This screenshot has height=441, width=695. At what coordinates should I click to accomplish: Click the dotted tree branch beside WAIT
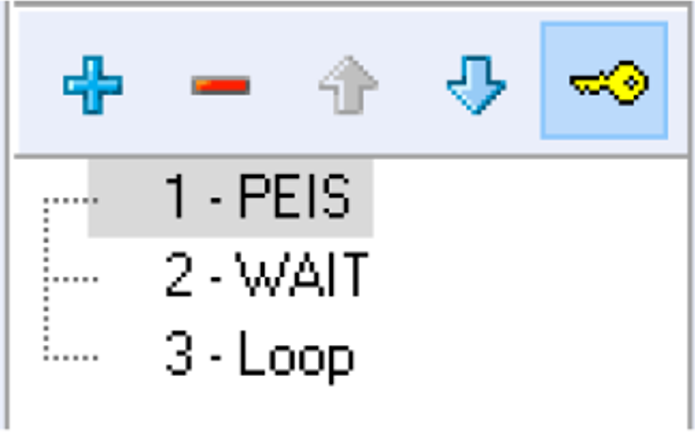(x=71, y=279)
